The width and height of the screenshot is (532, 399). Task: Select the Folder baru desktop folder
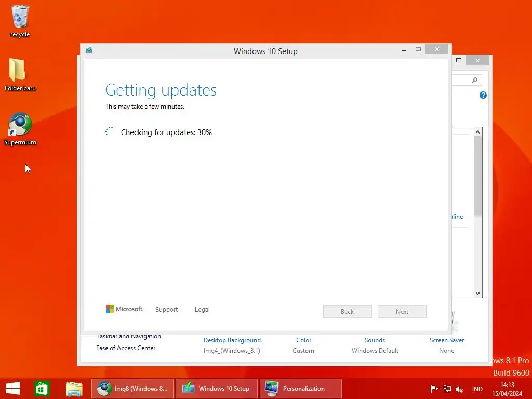pos(20,75)
